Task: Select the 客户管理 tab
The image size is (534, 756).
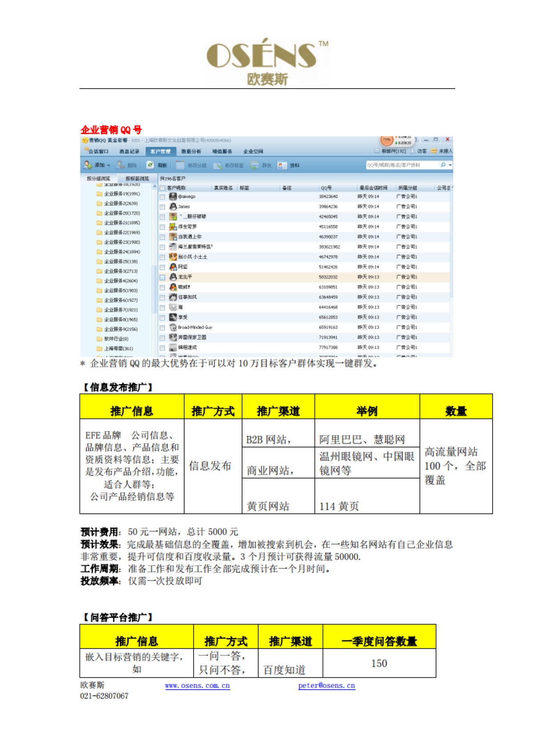Action: (x=160, y=151)
